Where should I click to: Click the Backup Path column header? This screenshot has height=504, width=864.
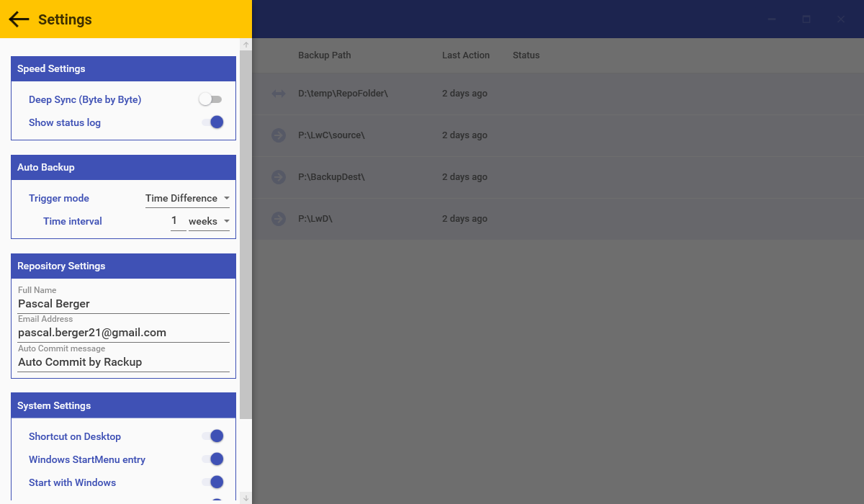pyautogui.click(x=325, y=55)
